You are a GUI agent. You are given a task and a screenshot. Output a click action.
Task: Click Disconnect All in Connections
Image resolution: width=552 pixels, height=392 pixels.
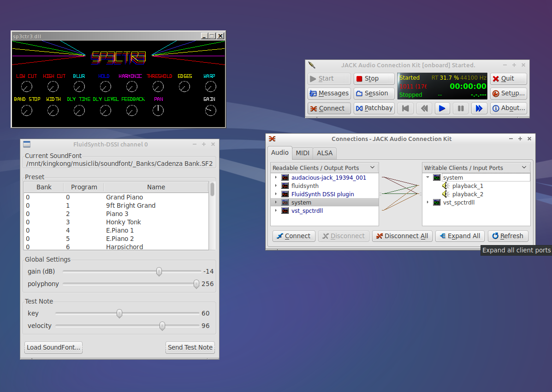coord(402,236)
